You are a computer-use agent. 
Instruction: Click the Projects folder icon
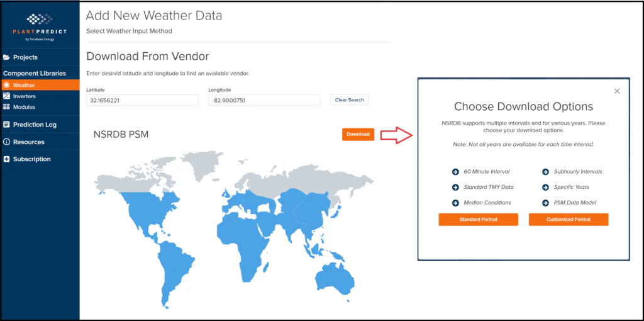(6, 57)
